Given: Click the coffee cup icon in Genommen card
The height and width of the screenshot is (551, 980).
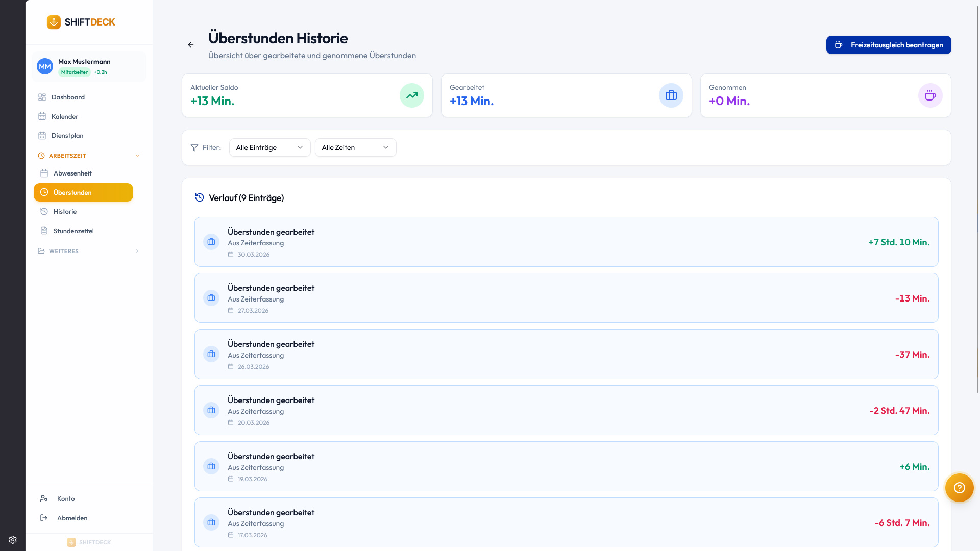Looking at the screenshot, I should (x=930, y=95).
